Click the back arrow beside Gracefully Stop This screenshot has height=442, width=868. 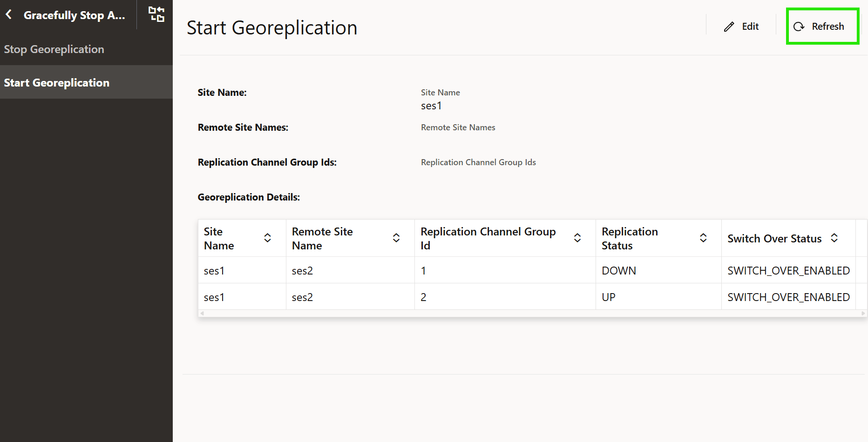tap(9, 14)
